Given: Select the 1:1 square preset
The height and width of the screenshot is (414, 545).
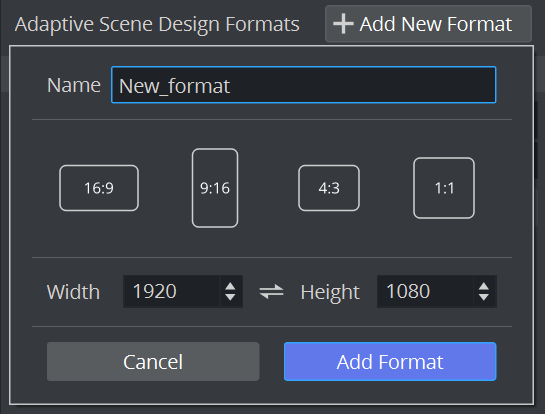Looking at the screenshot, I should tap(444, 188).
